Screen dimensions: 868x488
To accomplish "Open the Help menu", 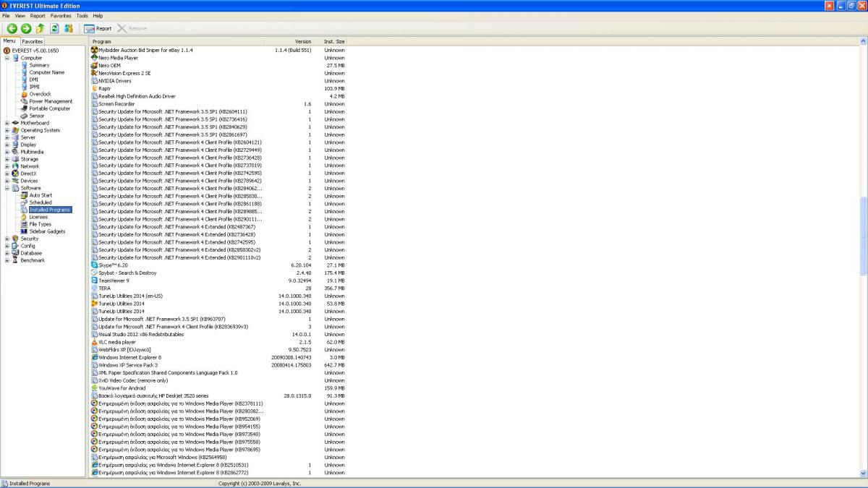I will click(98, 15).
